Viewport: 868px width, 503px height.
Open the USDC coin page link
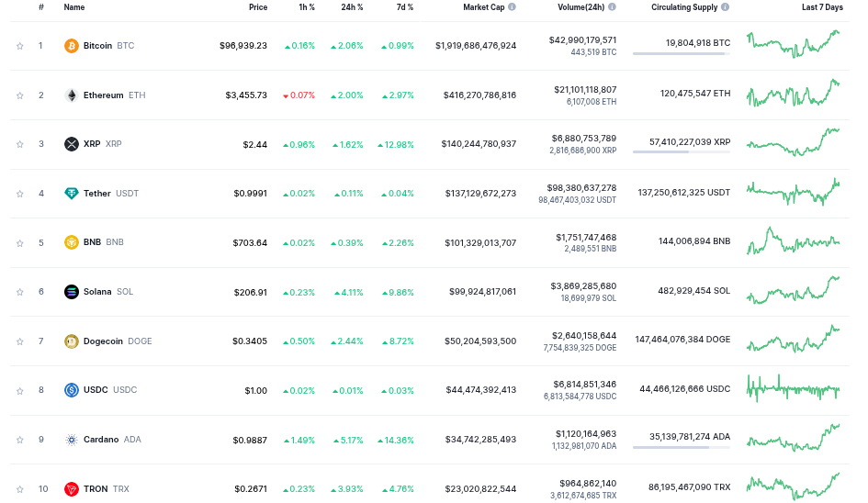tap(109, 390)
